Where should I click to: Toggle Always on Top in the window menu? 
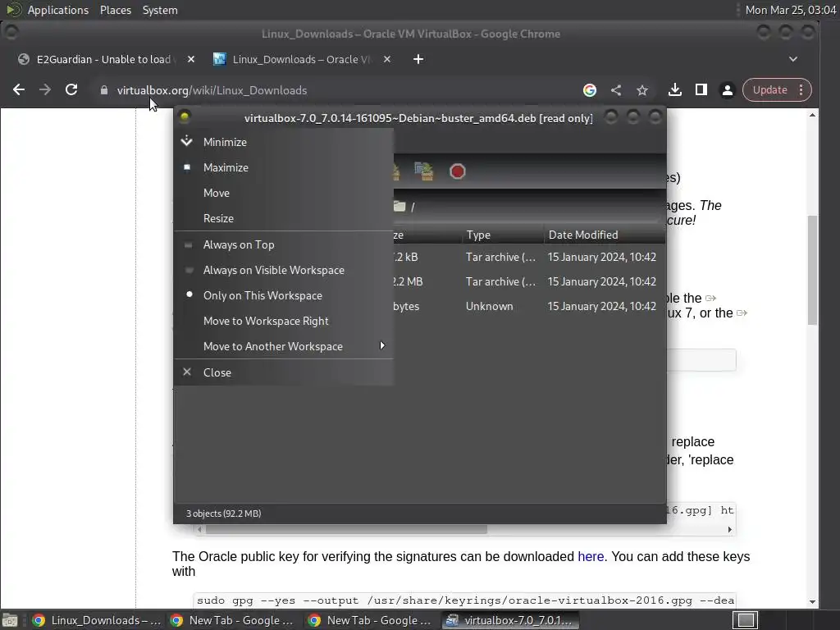(284, 244)
